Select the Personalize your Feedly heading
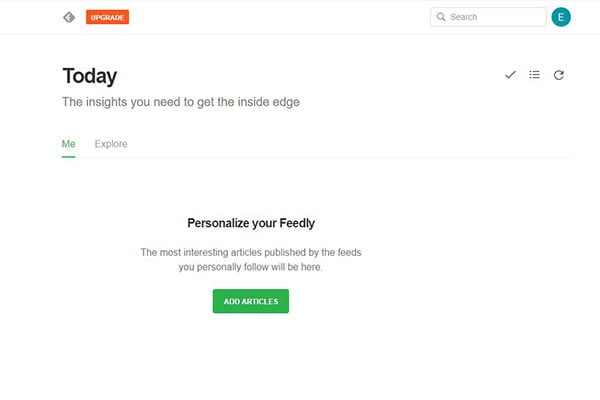 (251, 223)
